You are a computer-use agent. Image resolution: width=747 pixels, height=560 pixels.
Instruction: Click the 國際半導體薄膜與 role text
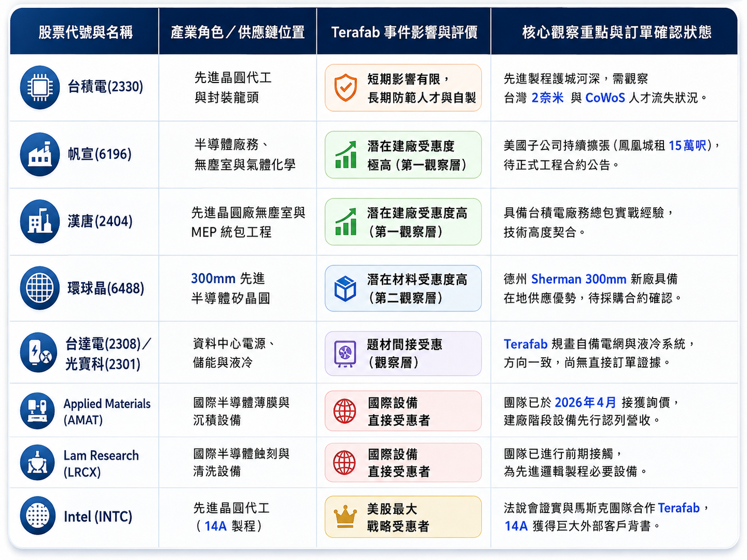[x=241, y=402]
